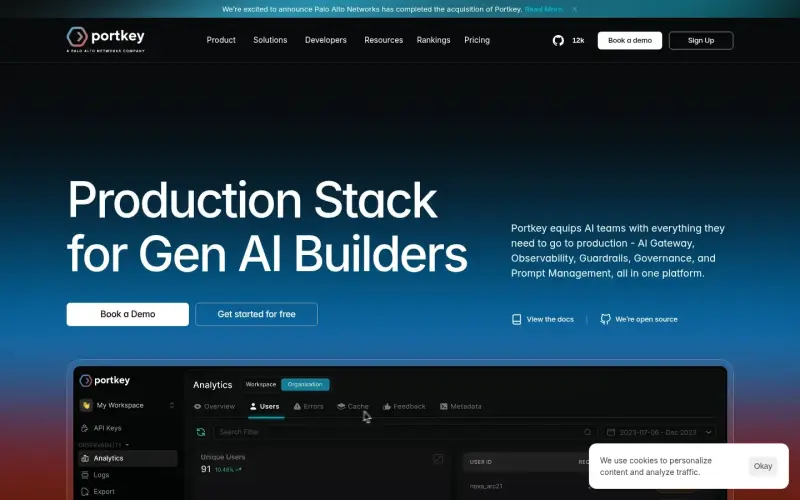Switch to Workspace scope toggle
The width and height of the screenshot is (800, 500).
pyautogui.click(x=261, y=384)
